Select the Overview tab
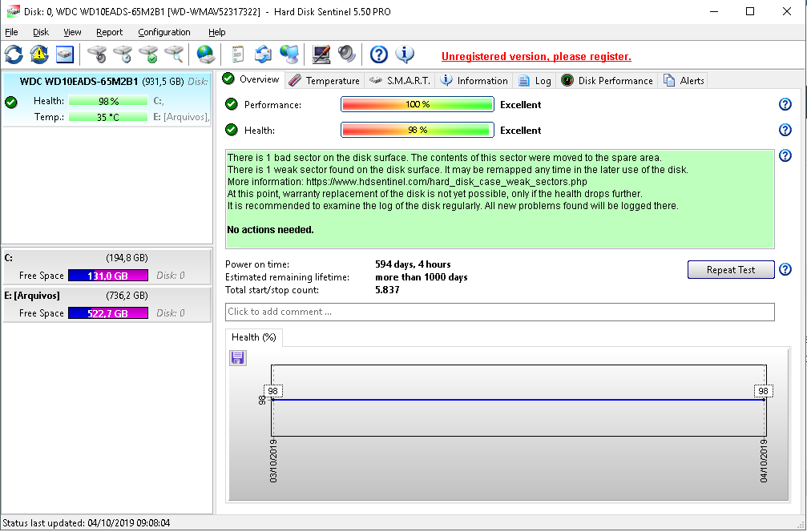The height and width of the screenshot is (532, 807). click(x=251, y=79)
